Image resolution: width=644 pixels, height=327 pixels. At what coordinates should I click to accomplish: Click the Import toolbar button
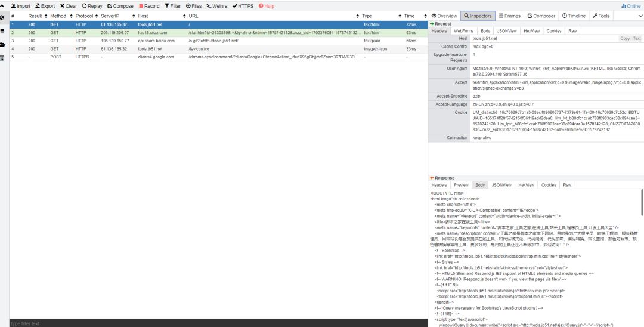(20, 6)
